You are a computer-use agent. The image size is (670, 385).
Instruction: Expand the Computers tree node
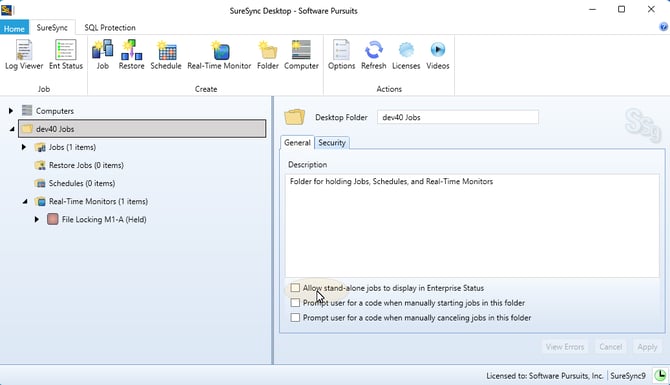pos(11,111)
